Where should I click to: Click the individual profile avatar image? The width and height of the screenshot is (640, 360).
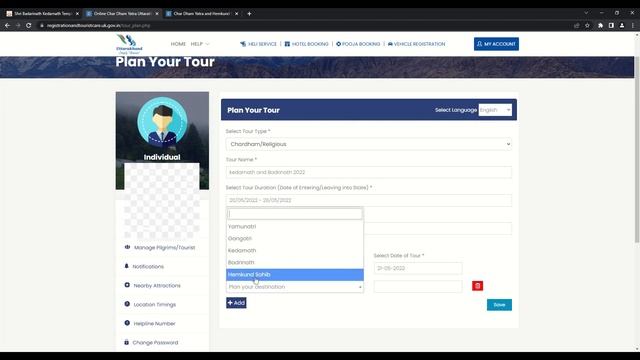tap(162, 122)
